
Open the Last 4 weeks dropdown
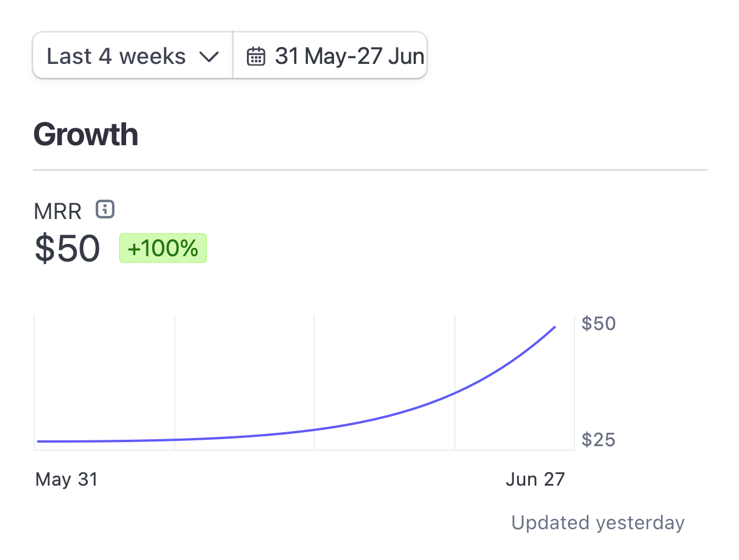(x=133, y=56)
